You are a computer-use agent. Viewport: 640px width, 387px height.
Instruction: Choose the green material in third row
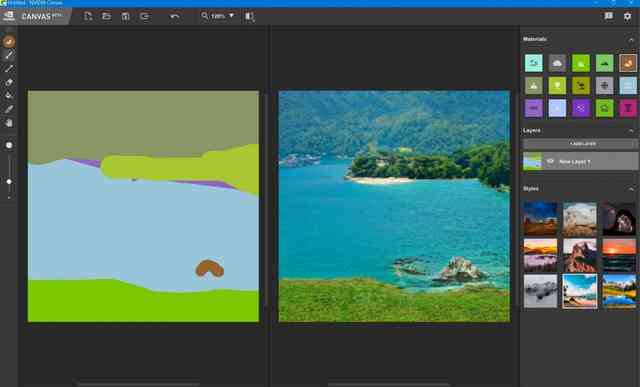(x=604, y=109)
